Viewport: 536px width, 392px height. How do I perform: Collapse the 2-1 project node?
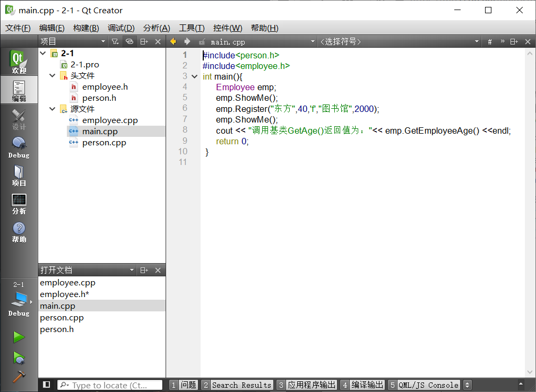tap(43, 54)
